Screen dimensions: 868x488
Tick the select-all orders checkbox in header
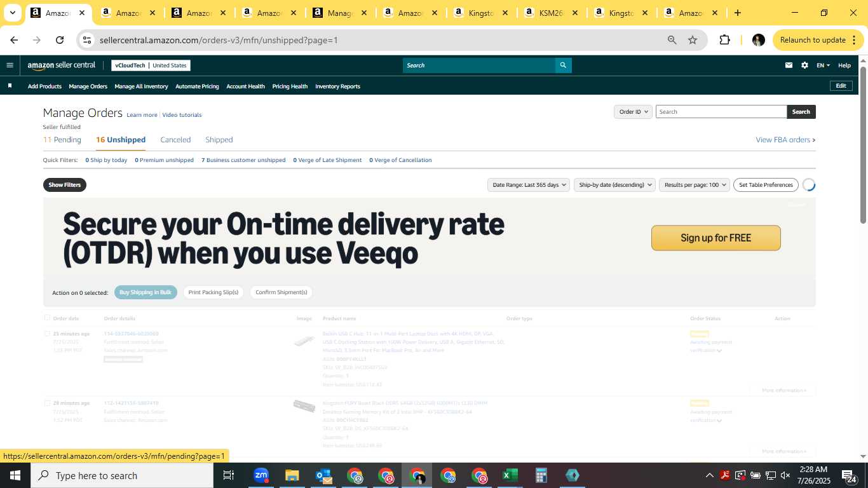[47, 318]
